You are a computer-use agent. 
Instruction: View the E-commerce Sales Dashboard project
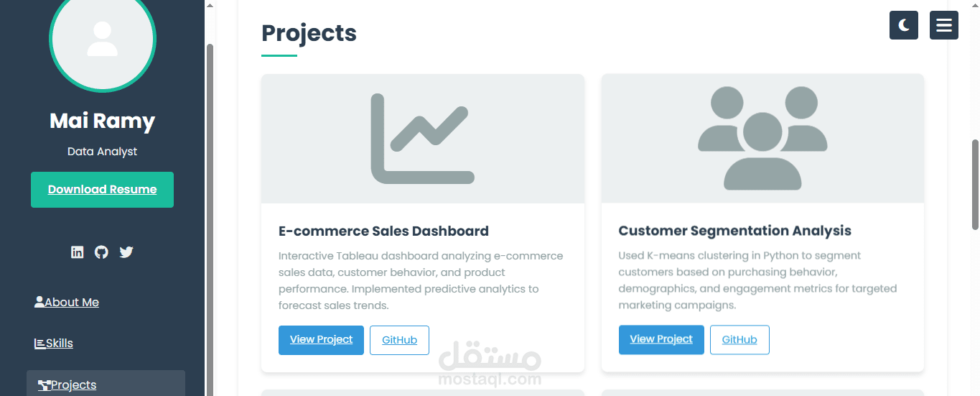[321, 340]
